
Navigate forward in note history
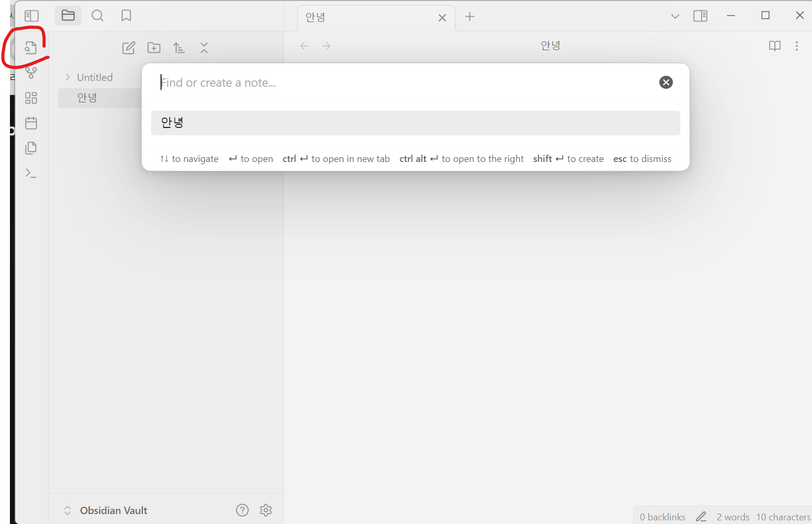click(326, 46)
